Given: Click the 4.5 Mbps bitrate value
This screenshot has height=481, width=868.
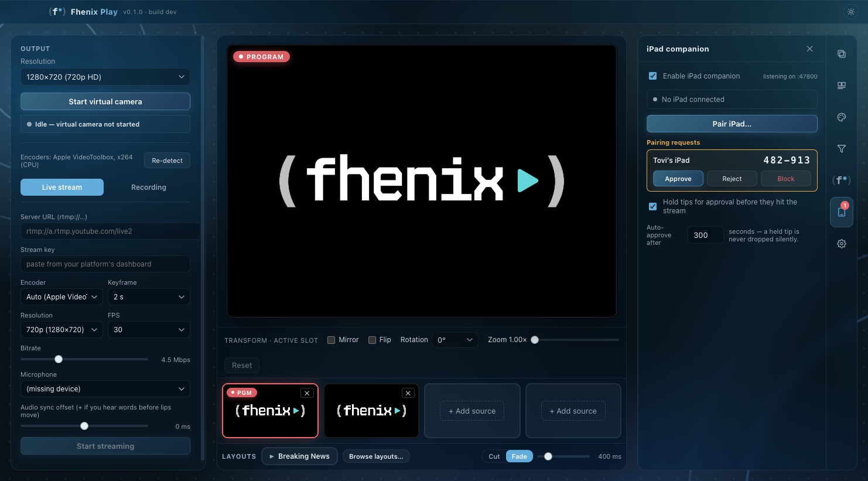Looking at the screenshot, I should coord(176,360).
